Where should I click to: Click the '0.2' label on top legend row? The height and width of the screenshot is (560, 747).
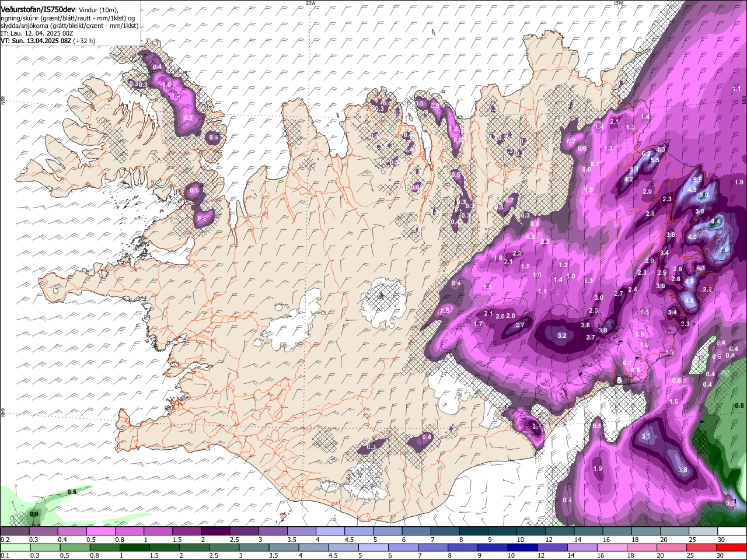[x=5, y=540]
